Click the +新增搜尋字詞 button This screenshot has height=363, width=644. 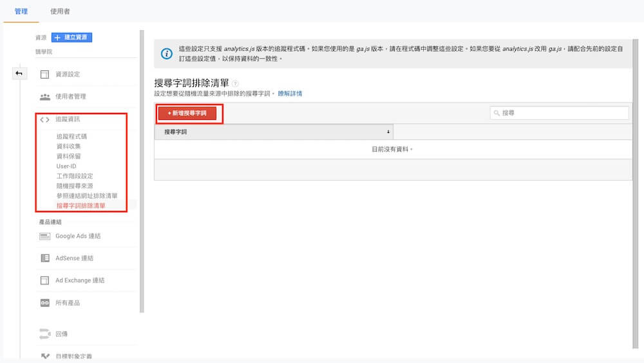click(x=187, y=113)
